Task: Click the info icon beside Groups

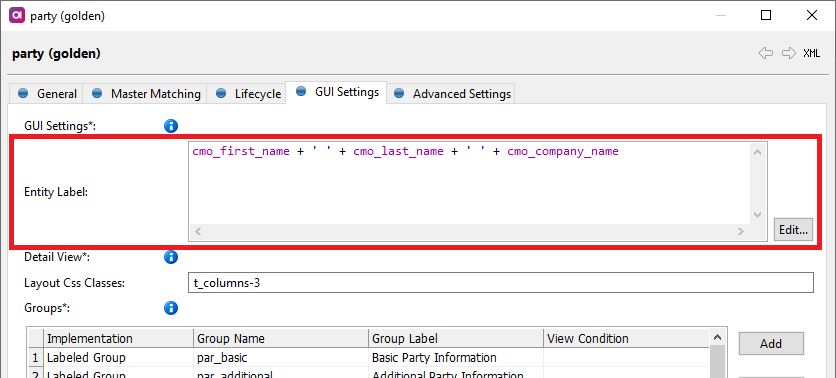Action: click(x=171, y=308)
